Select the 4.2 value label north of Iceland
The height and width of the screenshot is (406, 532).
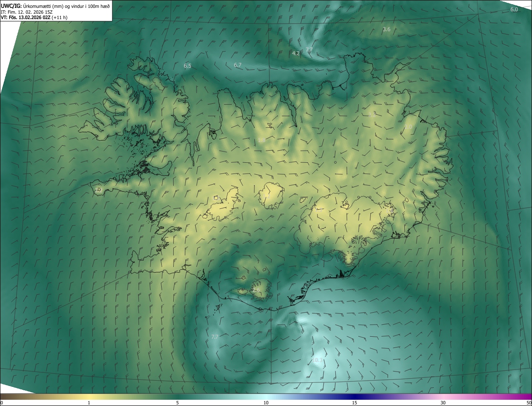(x=296, y=53)
